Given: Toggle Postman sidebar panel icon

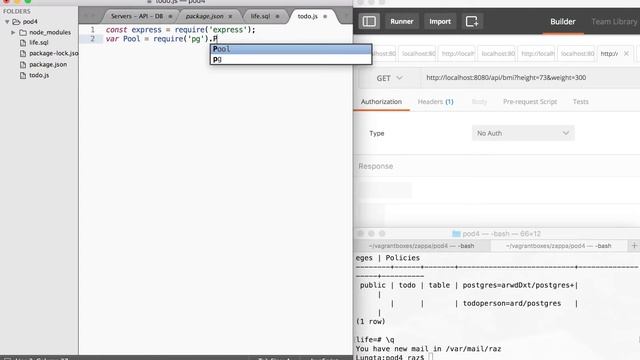Looking at the screenshot, I should click(369, 21).
